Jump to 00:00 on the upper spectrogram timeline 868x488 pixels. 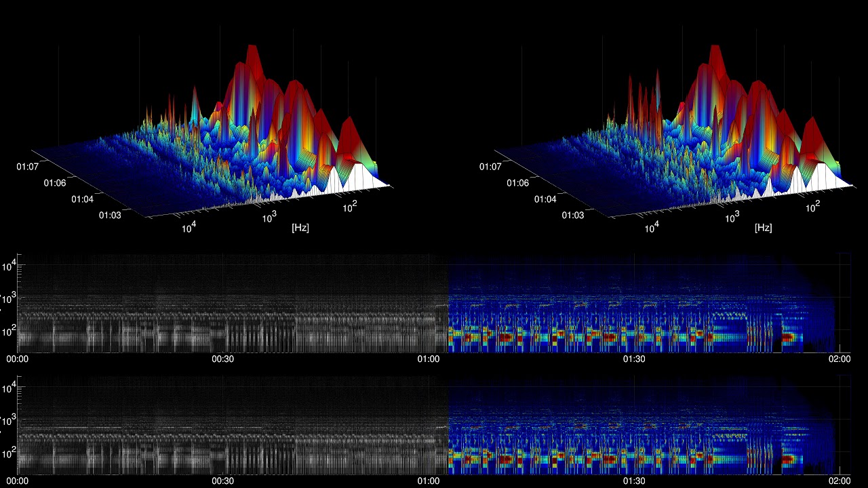(x=17, y=359)
